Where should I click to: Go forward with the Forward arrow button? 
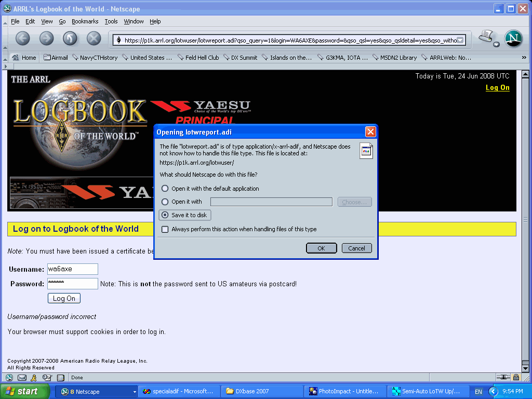46,38
